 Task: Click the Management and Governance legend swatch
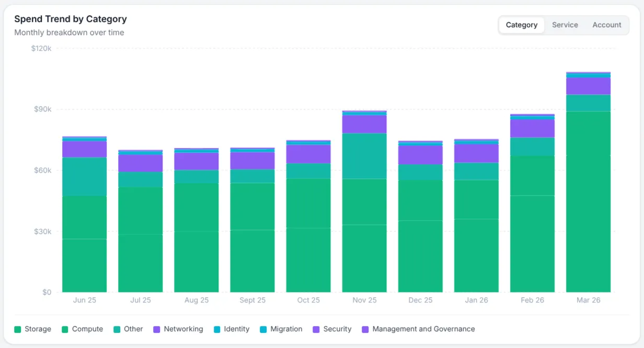click(365, 330)
